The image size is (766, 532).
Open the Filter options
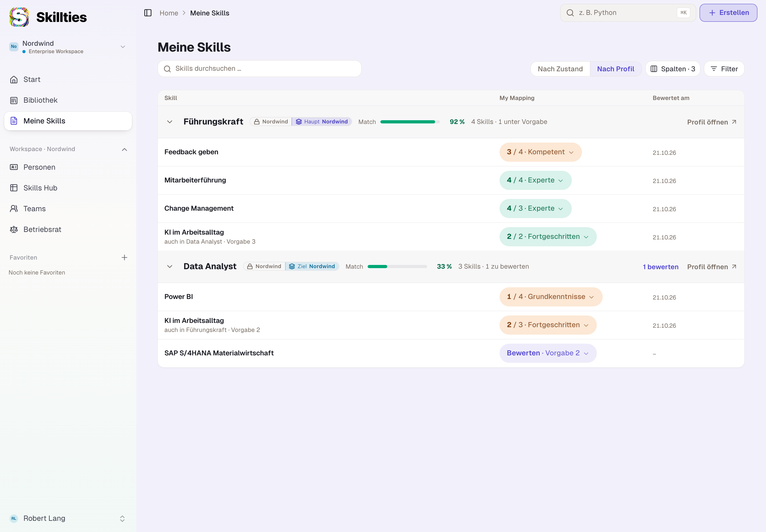point(724,69)
